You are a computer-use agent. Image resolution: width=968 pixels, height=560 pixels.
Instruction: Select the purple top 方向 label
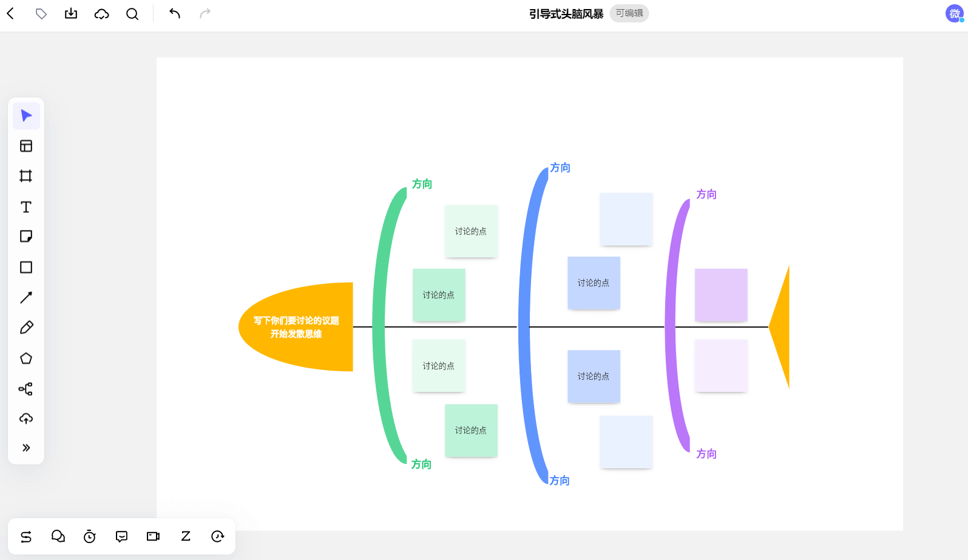coord(706,194)
